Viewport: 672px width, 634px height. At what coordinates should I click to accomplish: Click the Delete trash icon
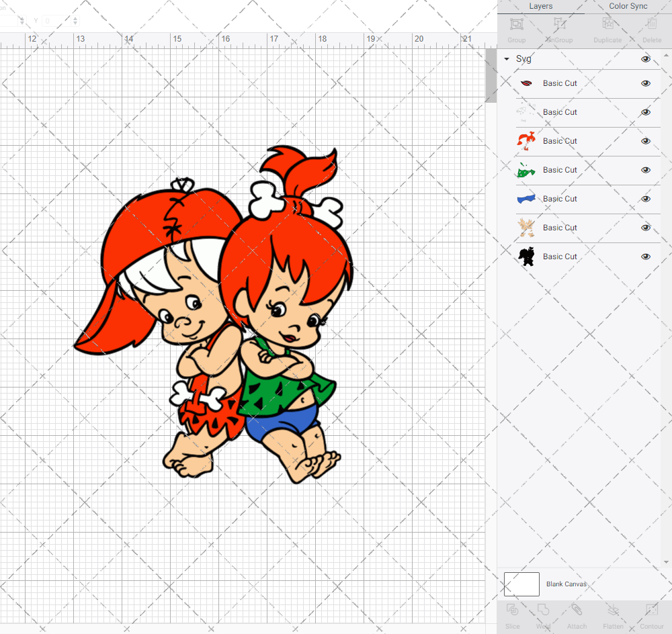tap(652, 24)
